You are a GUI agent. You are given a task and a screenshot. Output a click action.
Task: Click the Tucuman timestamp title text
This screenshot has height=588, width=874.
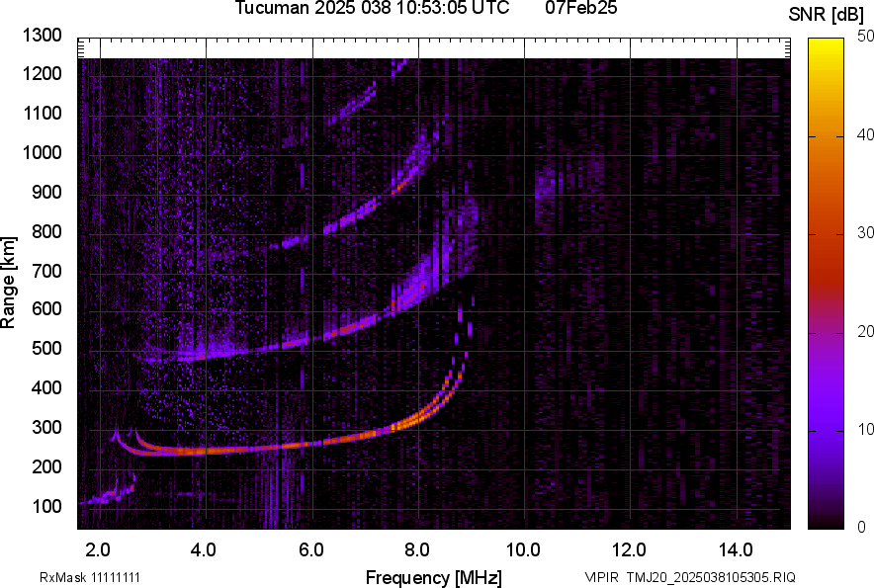372,9
